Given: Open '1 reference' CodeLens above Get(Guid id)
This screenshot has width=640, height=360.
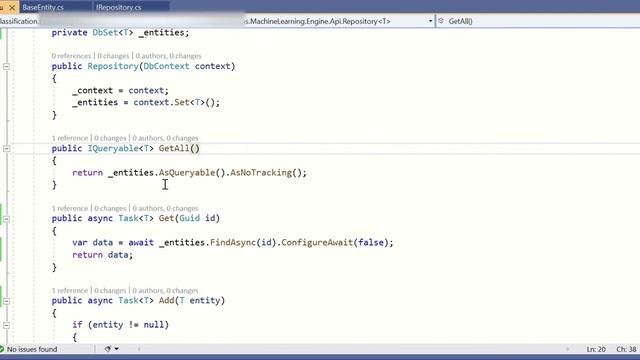Looking at the screenshot, I should [x=69, y=208].
